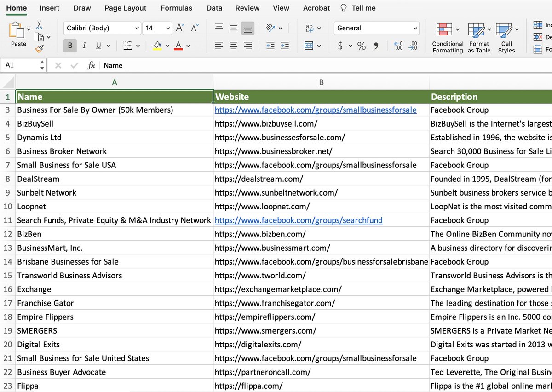This screenshot has height=392, width=552.
Task: Apply currency dollar format
Action: click(x=340, y=46)
